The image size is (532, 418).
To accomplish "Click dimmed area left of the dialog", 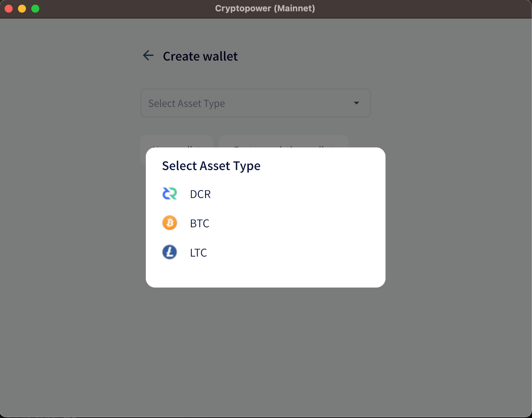I will 73,216.
